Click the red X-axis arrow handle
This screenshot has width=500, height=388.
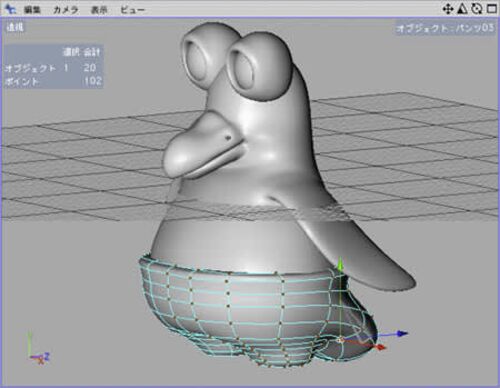click(x=380, y=347)
